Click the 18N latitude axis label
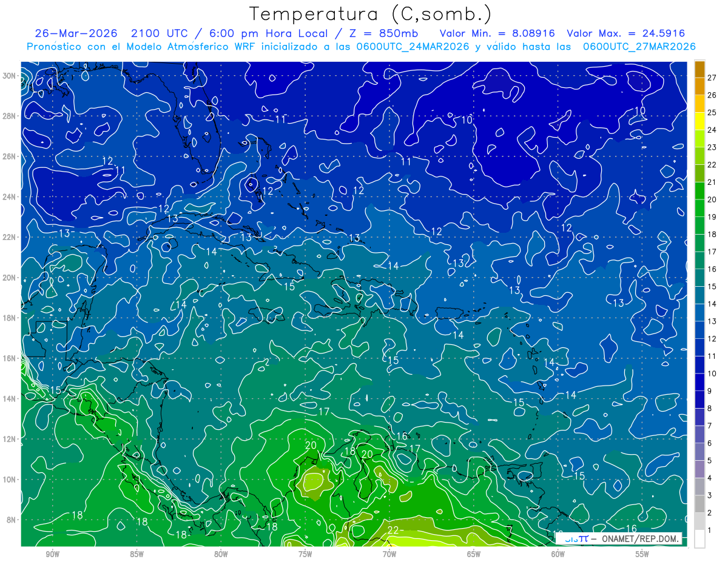The width and height of the screenshot is (728, 562). point(9,318)
